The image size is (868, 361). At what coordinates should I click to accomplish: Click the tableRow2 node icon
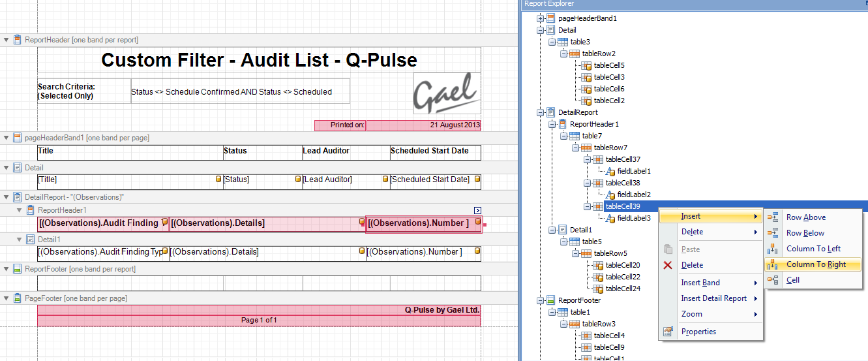tap(575, 54)
